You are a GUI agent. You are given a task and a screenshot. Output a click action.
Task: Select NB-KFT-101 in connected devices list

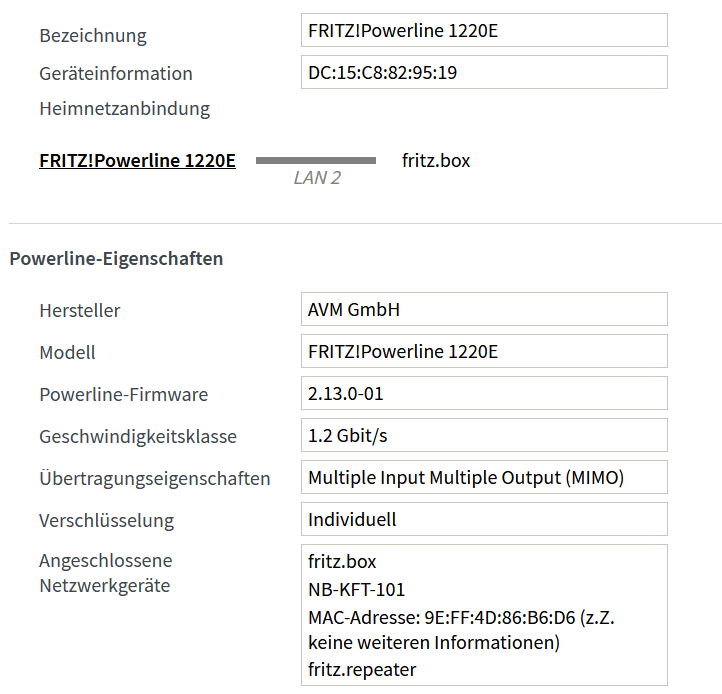pos(357,589)
